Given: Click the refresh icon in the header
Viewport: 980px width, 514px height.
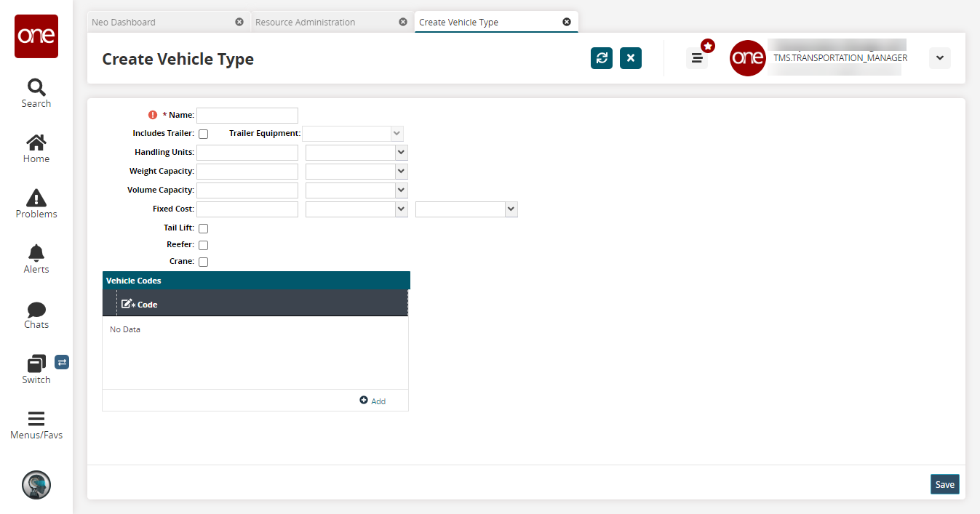Looking at the screenshot, I should [602, 58].
